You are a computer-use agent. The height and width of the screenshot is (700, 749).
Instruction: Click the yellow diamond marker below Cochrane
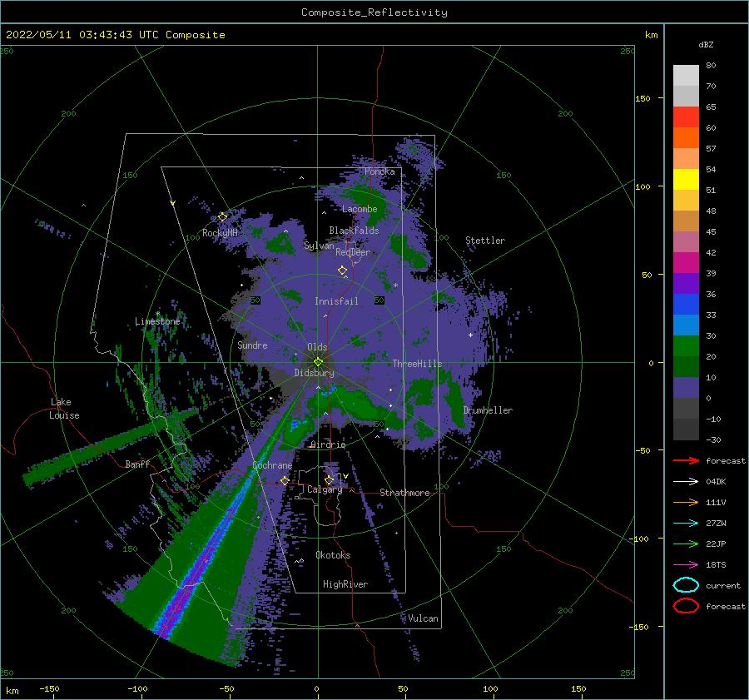pos(285,480)
